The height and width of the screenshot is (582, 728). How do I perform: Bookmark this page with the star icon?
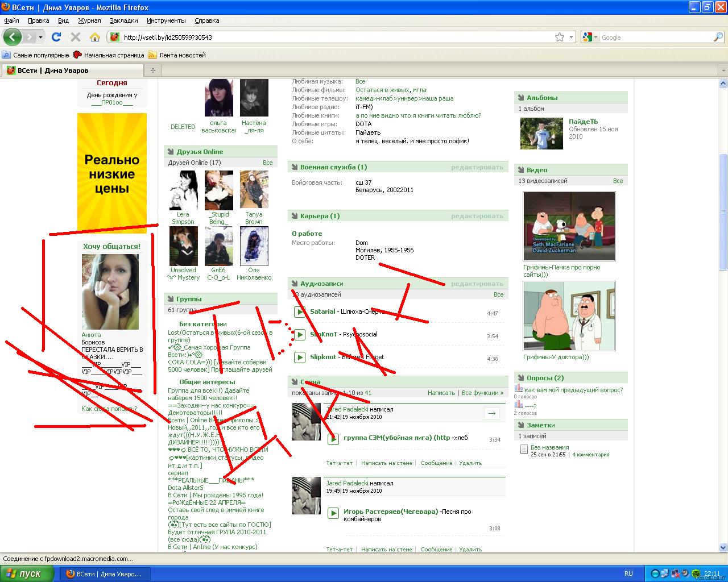(x=560, y=37)
